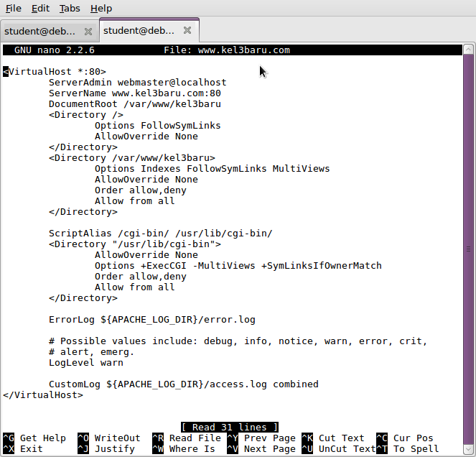Click the ^U UnCut Text shortcut

(338, 449)
